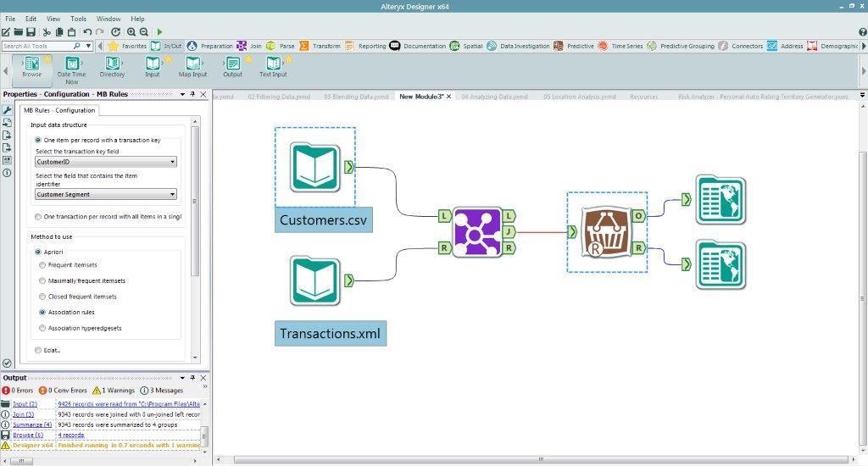Click the Cut scissors icon
This screenshot has width=868, height=466.
[47, 32]
